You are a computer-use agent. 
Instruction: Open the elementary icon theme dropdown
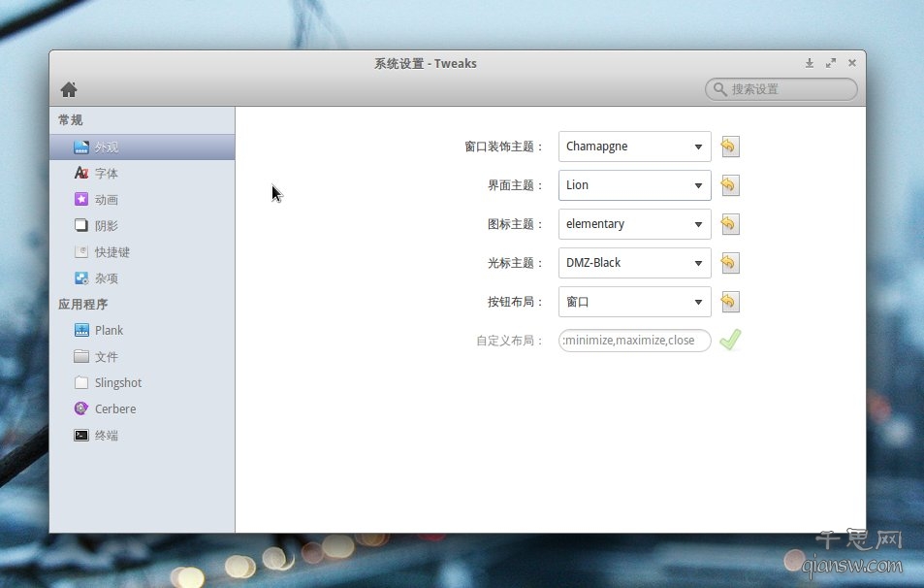(x=635, y=224)
